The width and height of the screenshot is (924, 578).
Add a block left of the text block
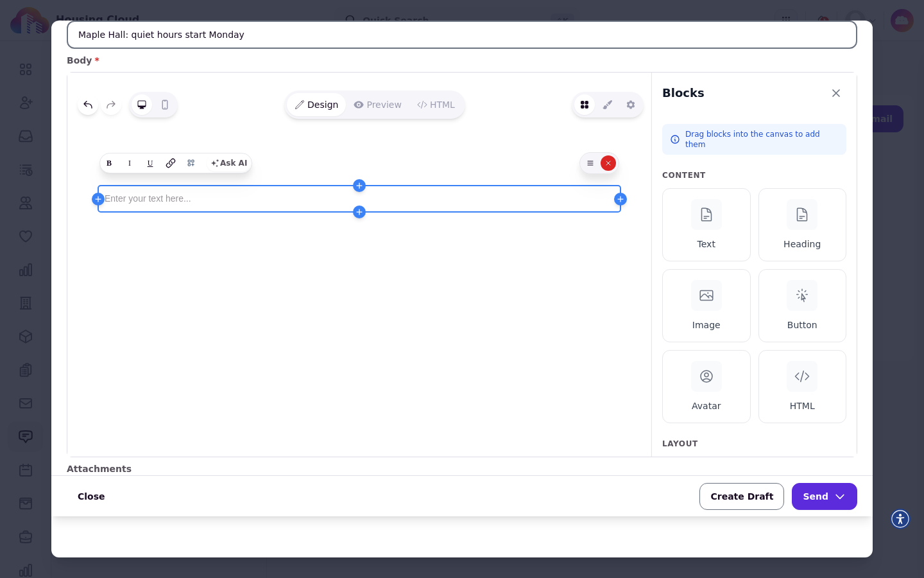(x=98, y=199)
